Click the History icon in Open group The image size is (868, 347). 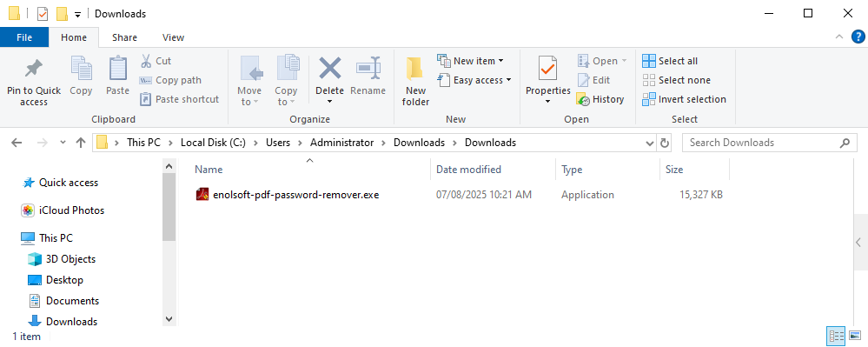point(584,99)
